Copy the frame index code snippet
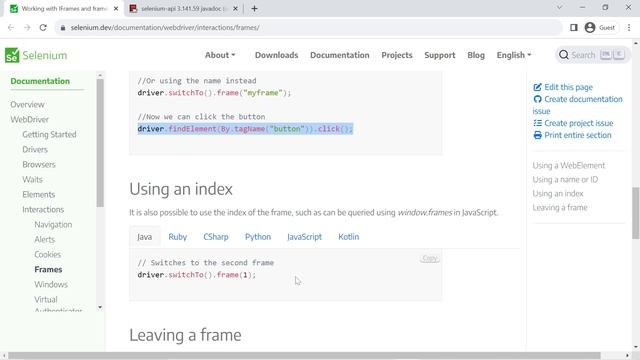 coord(429,258)
